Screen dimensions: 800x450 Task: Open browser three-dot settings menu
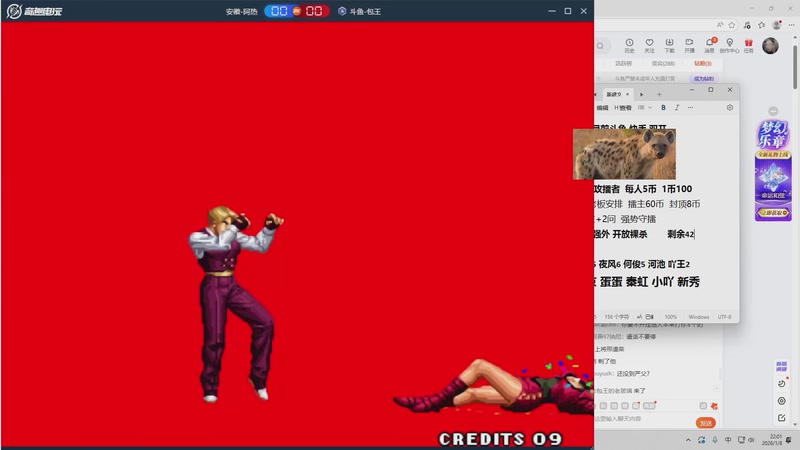click(791, 24)
